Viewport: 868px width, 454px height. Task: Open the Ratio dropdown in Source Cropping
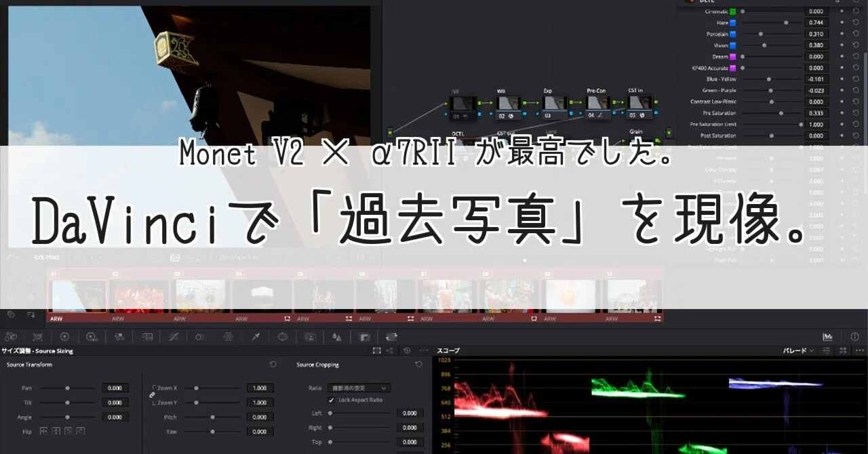359,388
